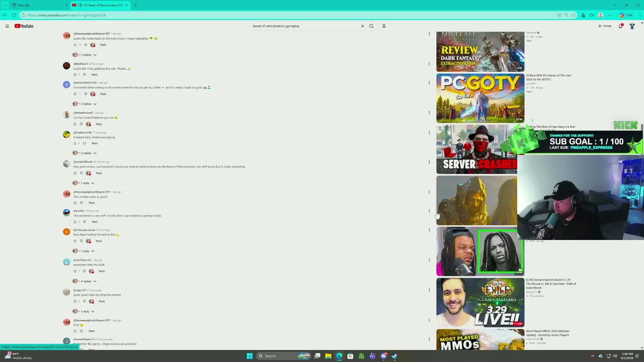Expand 2 replies under 'Pirates are playing' comment
Image resolution: width=644 pixels, height=362 pixels.
pyautogui.click(x=85, y=153)
